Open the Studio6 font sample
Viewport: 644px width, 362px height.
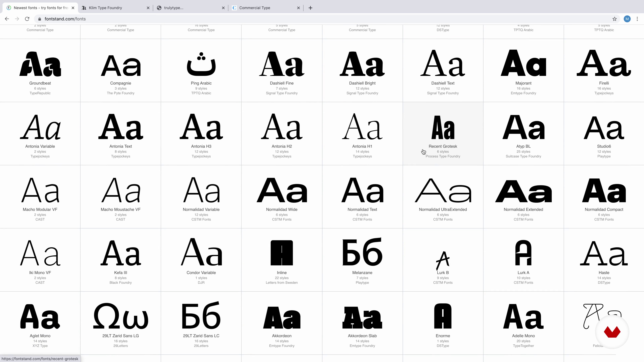604,128
